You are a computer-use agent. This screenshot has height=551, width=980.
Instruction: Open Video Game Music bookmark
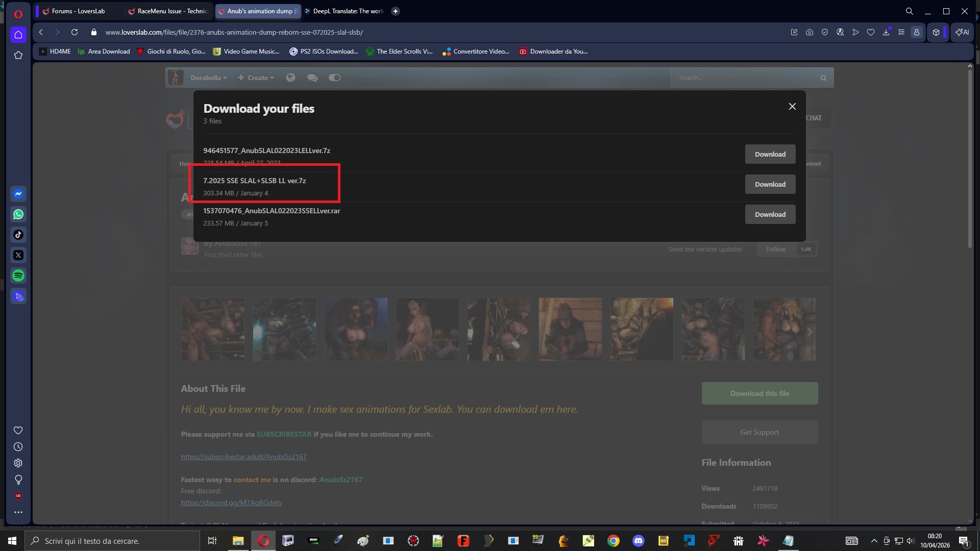[x=247, y=52]
